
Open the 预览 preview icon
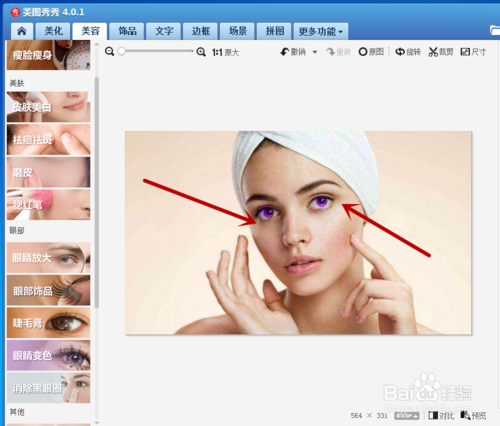click(x=473, y=416)
